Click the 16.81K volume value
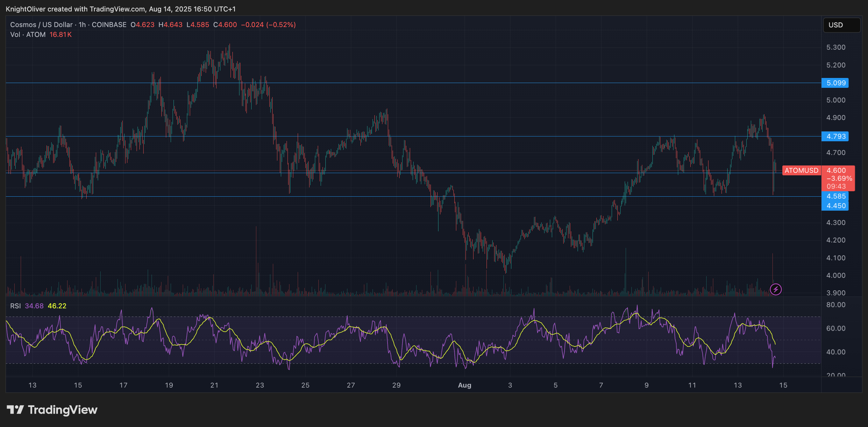 coord(60,35)
